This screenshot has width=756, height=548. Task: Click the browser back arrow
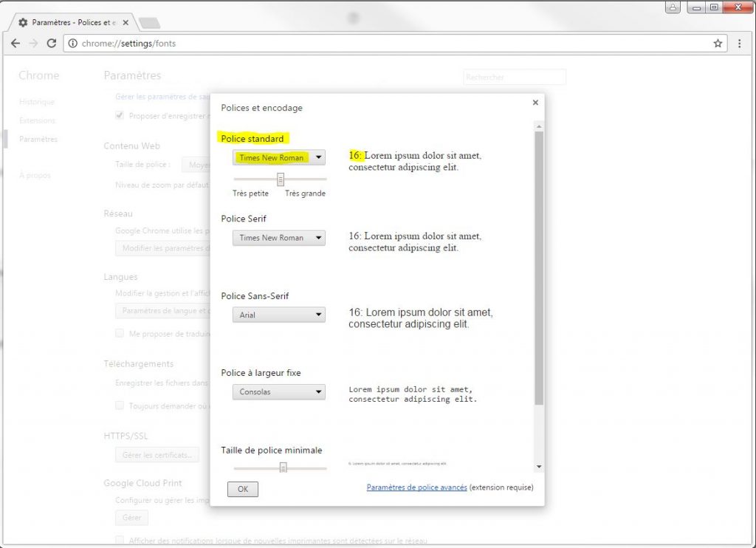(16, 44)
